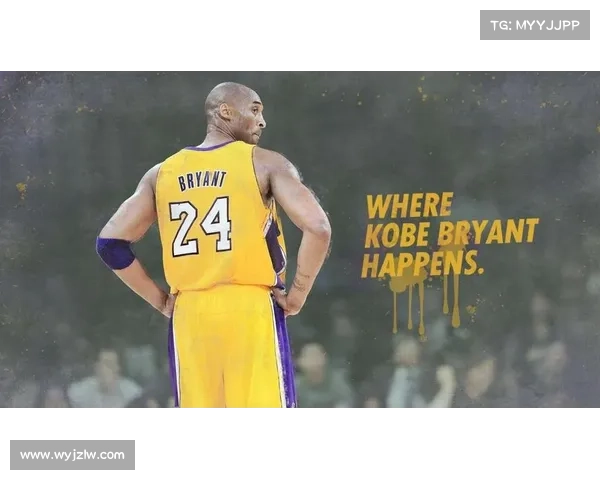Click the TG: MYYJJPP label
The height and width of the screenshot is (480, 600).
pos(535,25)
